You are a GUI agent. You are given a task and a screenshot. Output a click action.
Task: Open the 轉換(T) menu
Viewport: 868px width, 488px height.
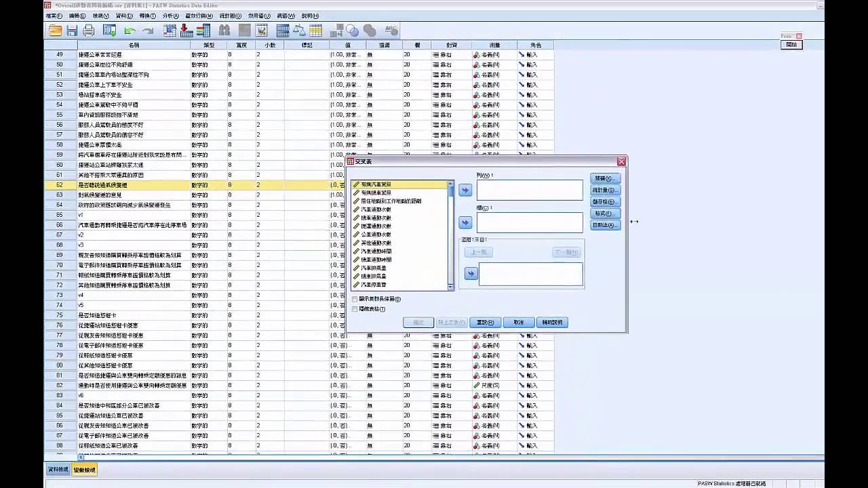pyautogui.click(x=147, y=16)
